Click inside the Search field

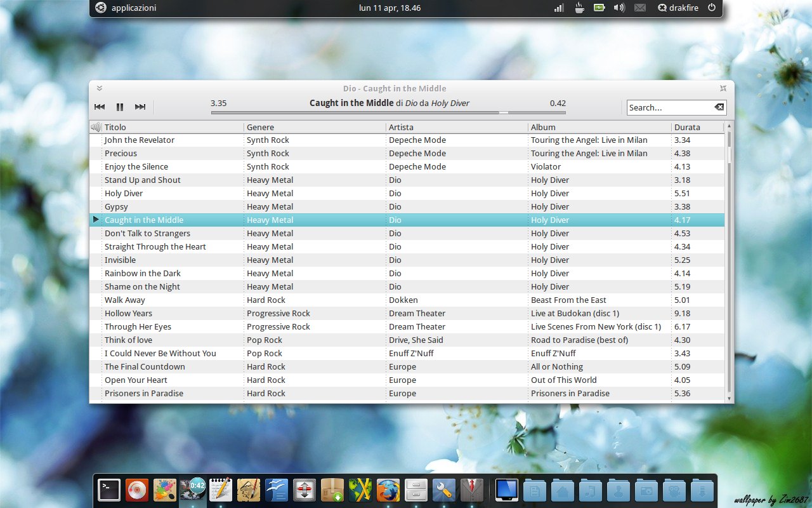coord(670,107)
